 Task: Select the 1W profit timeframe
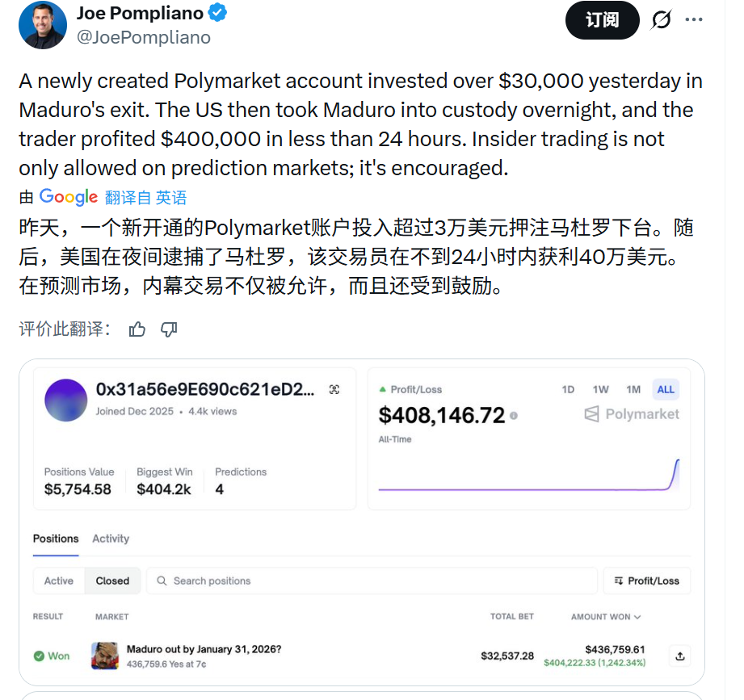pyautogui.click(x=600, y=389)
